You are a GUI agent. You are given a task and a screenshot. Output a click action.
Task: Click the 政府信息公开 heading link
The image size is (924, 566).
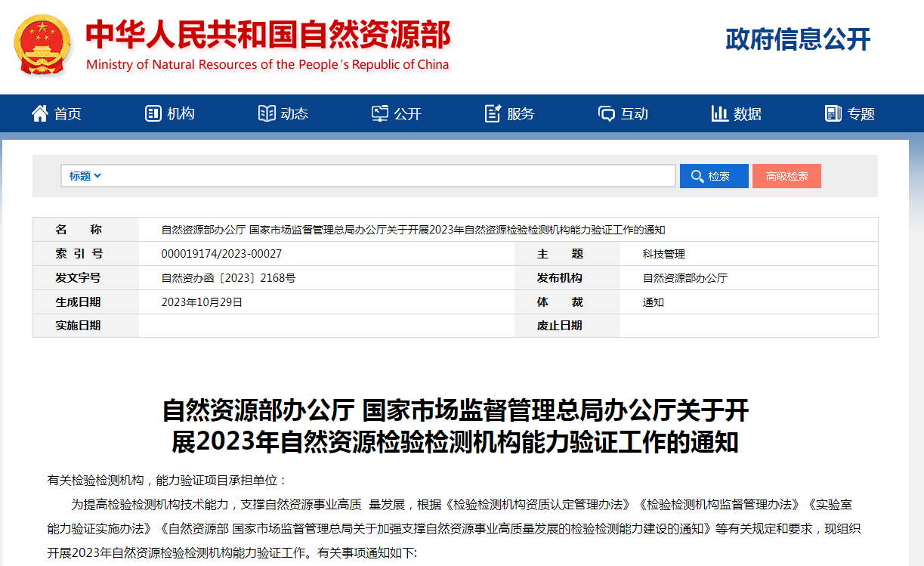(798, 39)
